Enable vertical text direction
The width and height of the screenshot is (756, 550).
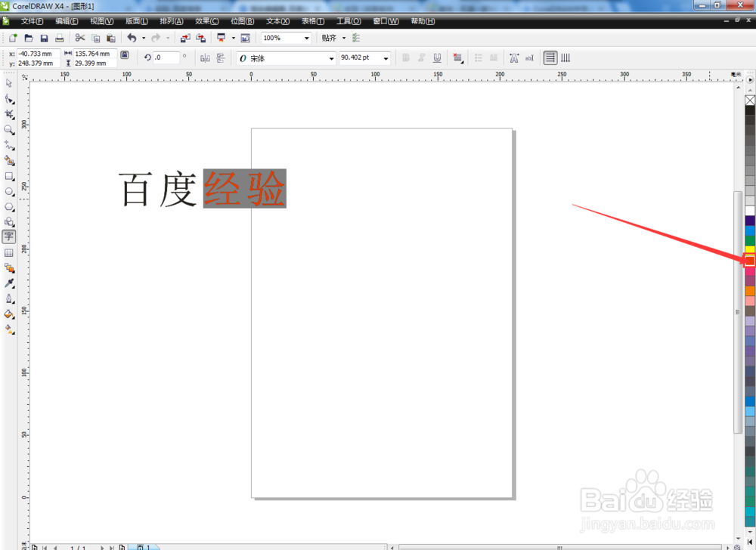pyautogui.click(x=565, y=57)
